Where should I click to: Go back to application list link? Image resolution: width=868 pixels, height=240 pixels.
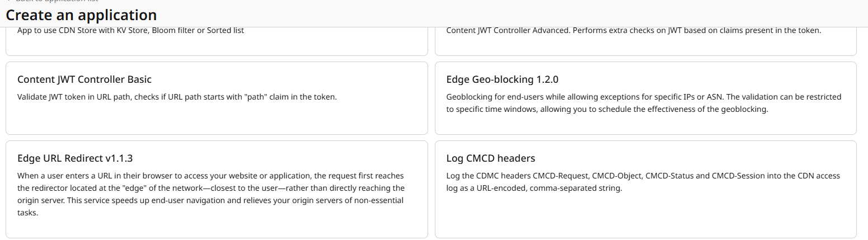[56, 1]
